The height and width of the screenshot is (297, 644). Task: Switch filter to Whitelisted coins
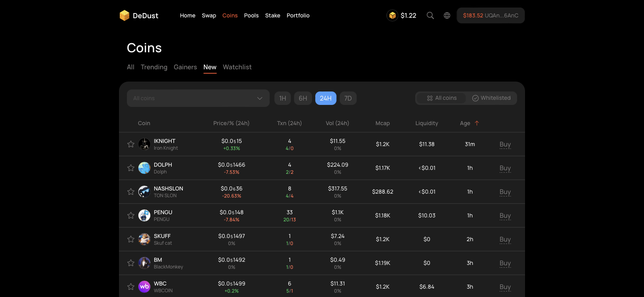pos(491,98)
